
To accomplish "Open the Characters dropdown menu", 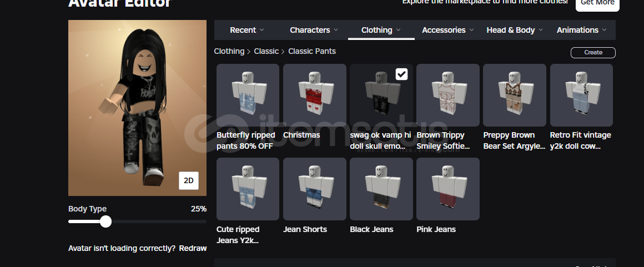I will (x=314, y=30).
